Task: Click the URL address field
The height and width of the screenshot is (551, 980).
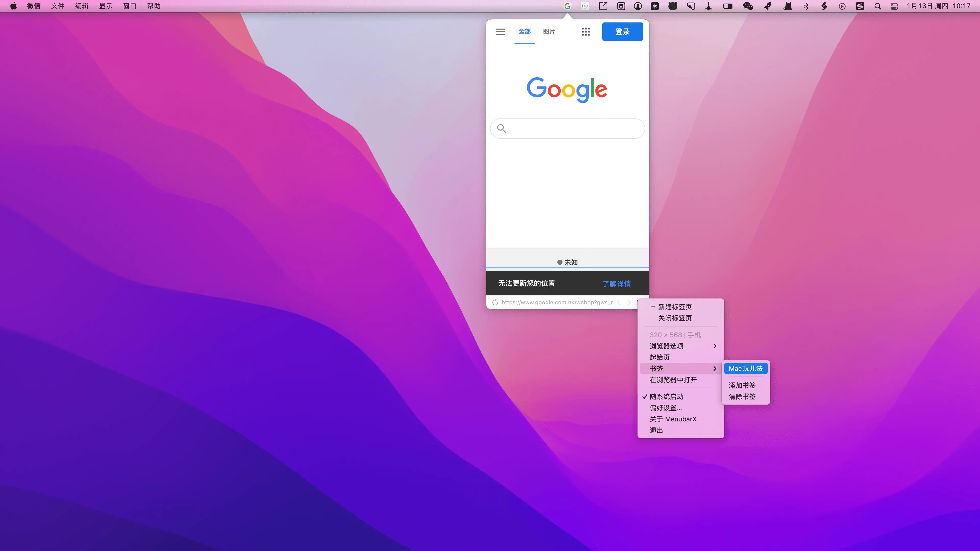Action: [x=557, y=302]
